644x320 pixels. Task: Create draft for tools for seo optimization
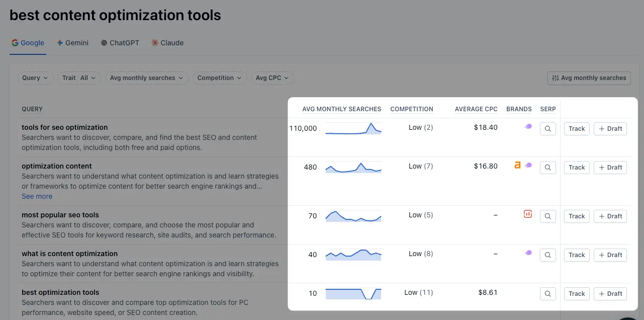coord(610,129)
